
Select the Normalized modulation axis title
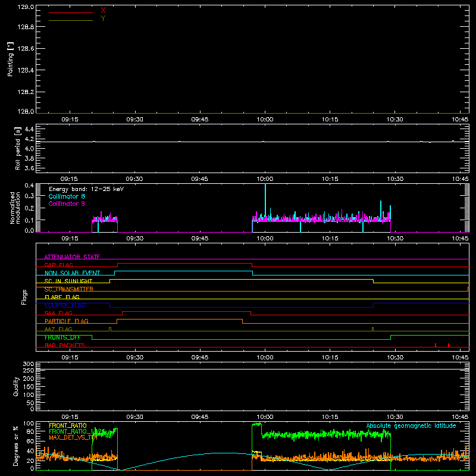pos(15,208)
